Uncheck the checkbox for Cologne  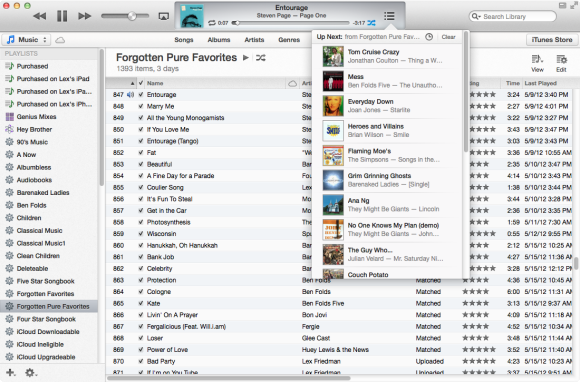pos(141,292)
